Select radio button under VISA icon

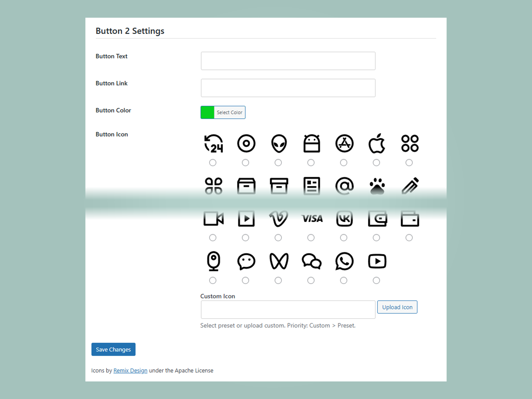[x=311, y=238]
